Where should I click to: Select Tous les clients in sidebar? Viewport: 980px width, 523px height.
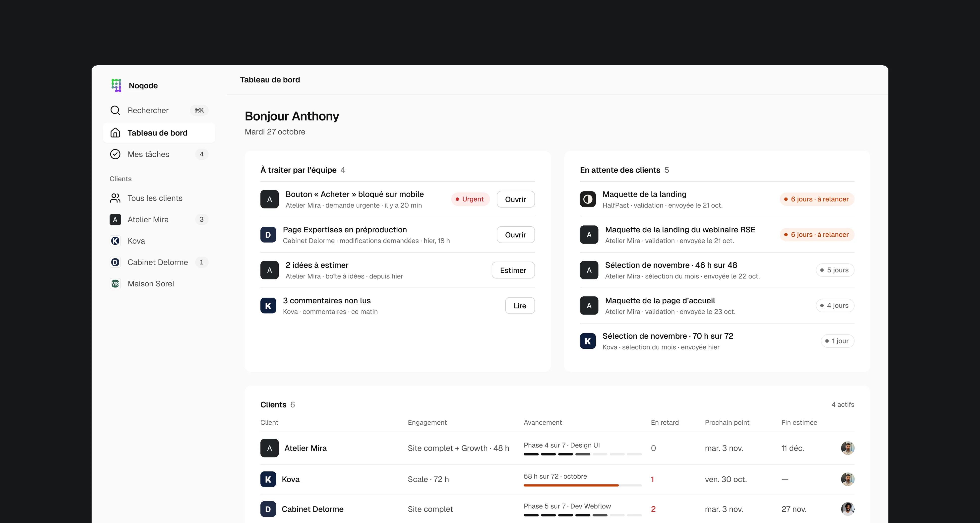[159, 198]
